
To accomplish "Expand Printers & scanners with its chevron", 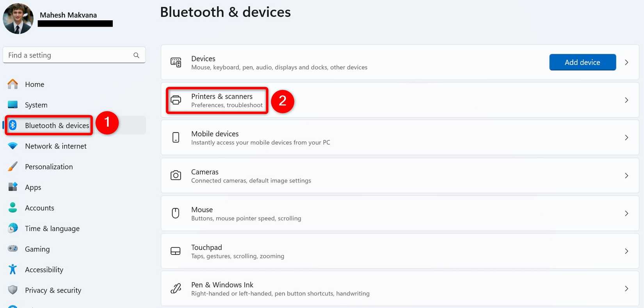I will (x=626, y=100).
